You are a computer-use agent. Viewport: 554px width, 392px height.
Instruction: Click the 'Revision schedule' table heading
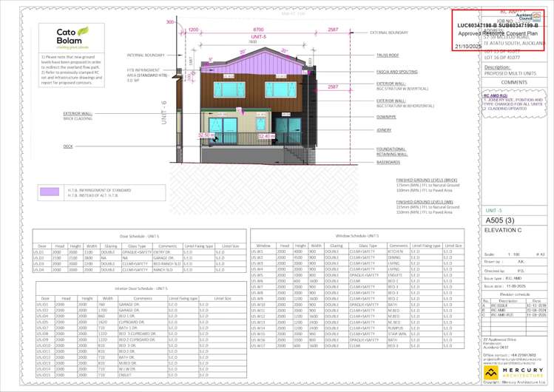(515, 294)
